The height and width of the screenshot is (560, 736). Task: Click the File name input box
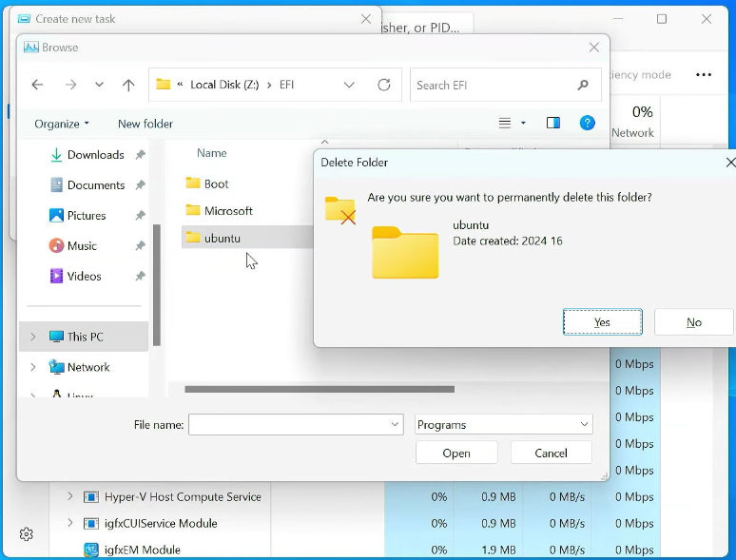(x=296, y=424)
